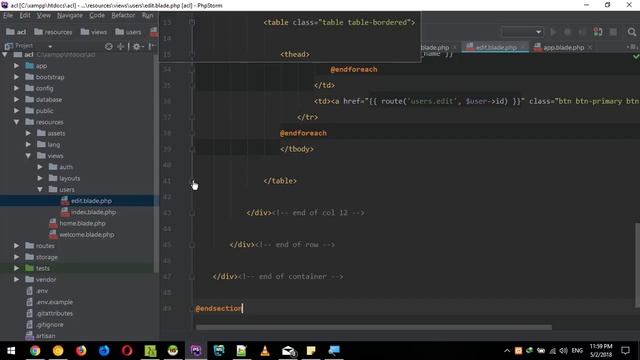This screenshot has width=640, height=360.
Task: Expand the config folder
Action: click(x=17, y=88)
